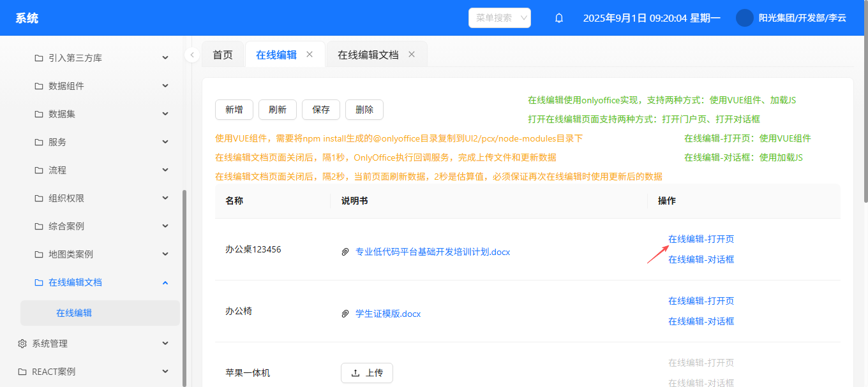Expand the 引入第三方库 menu group
This screenshot has height=387, width=868.
tap(165, 58)
